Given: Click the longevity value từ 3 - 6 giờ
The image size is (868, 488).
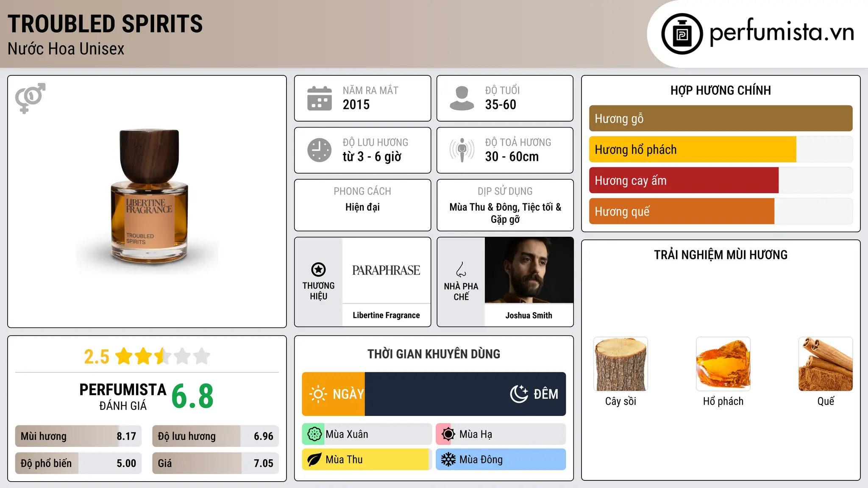Looking at the screenshot, I should 372,157.
